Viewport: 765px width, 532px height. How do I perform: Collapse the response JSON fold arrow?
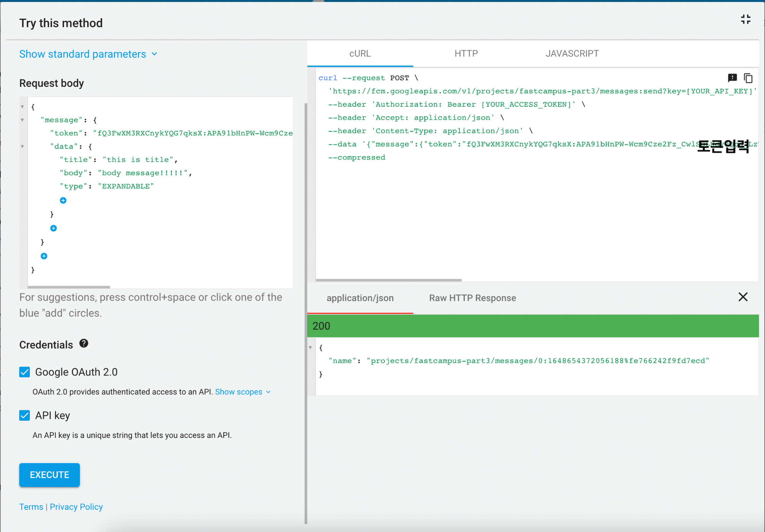(311, 348)
